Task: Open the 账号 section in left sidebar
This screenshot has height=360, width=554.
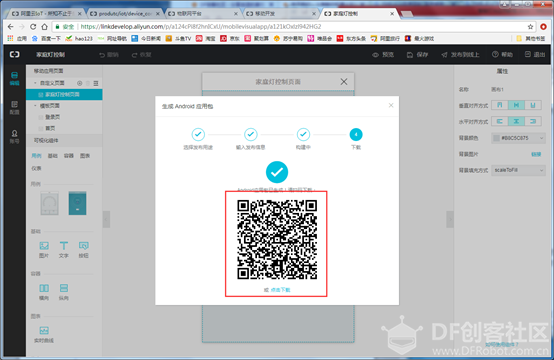Action: coord(14,136)
